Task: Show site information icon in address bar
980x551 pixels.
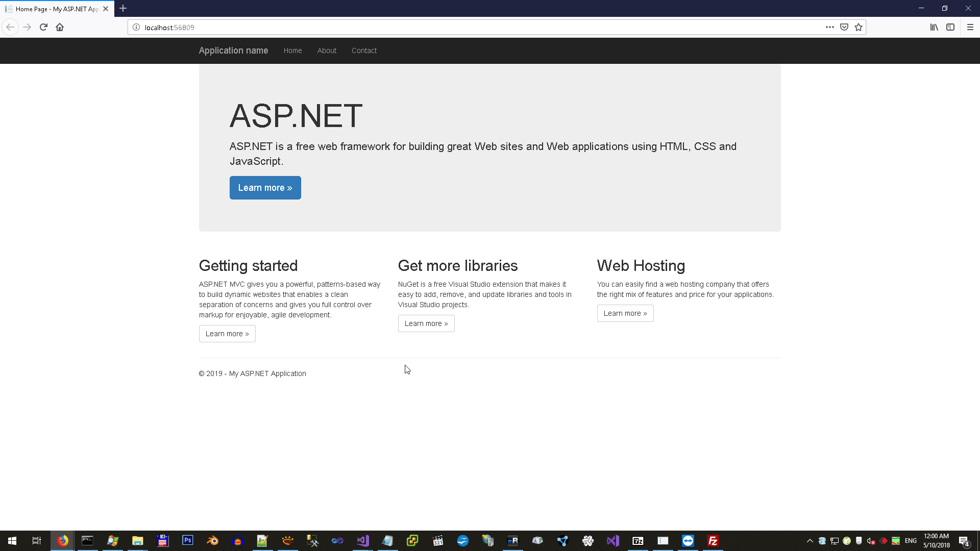Action: (x=136, y=27)
